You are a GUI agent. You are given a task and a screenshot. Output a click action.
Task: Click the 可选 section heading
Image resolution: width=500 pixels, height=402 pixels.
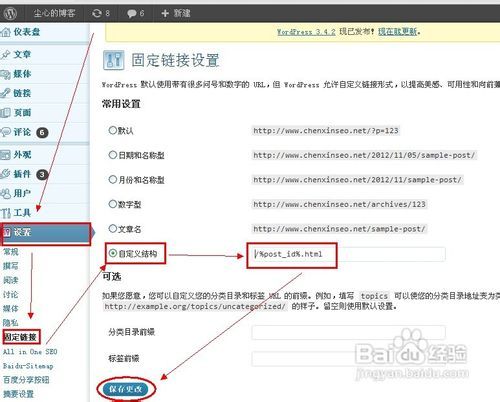click(112, 276)
